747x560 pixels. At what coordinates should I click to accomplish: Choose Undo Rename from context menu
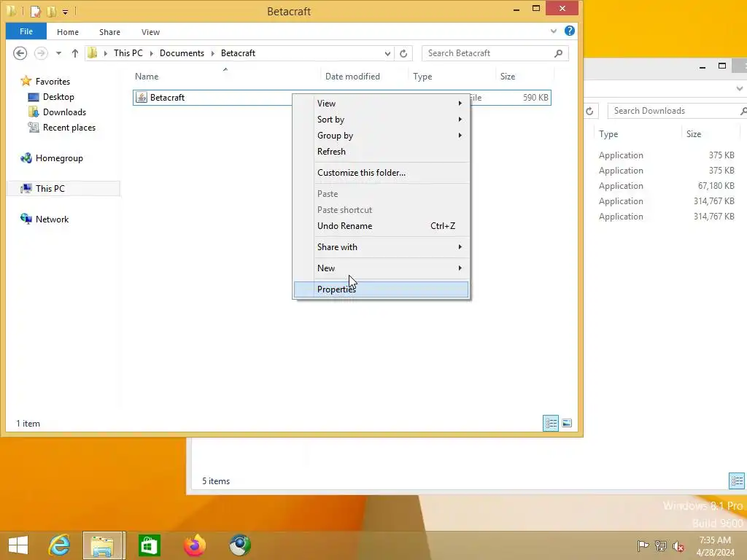pos(381,226)
